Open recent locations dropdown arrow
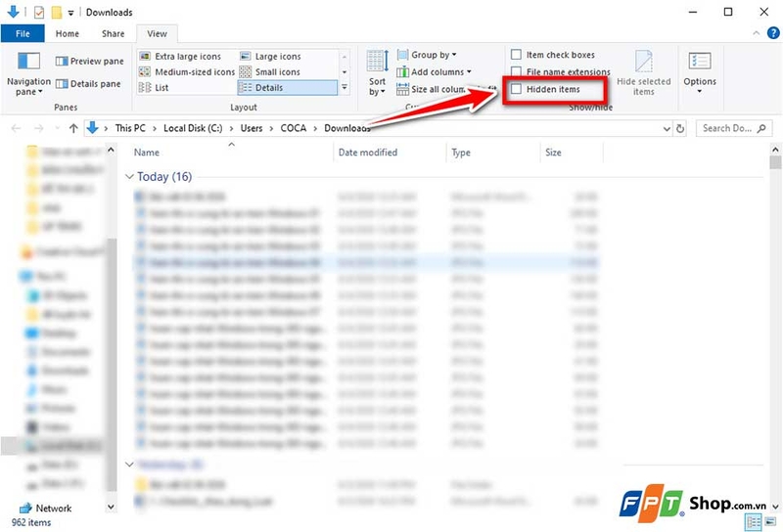Image resolution: width=783 pixels, height=532 pixels. click(57, 129)
